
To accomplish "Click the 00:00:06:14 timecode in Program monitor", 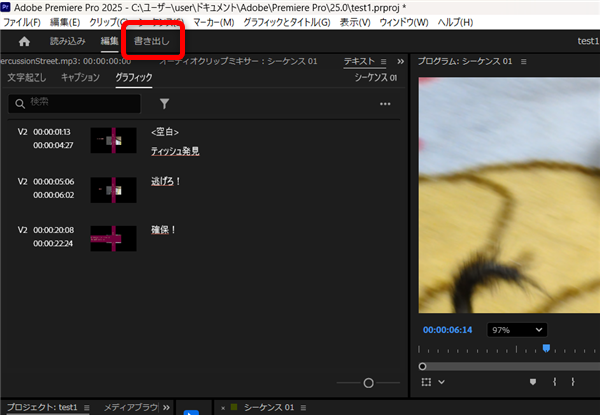I will click(448, 329).
